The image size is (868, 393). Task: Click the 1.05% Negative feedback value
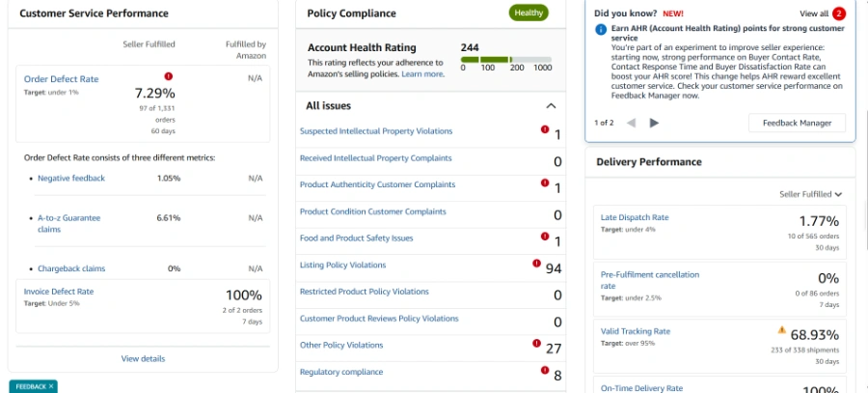coord(168,178)
